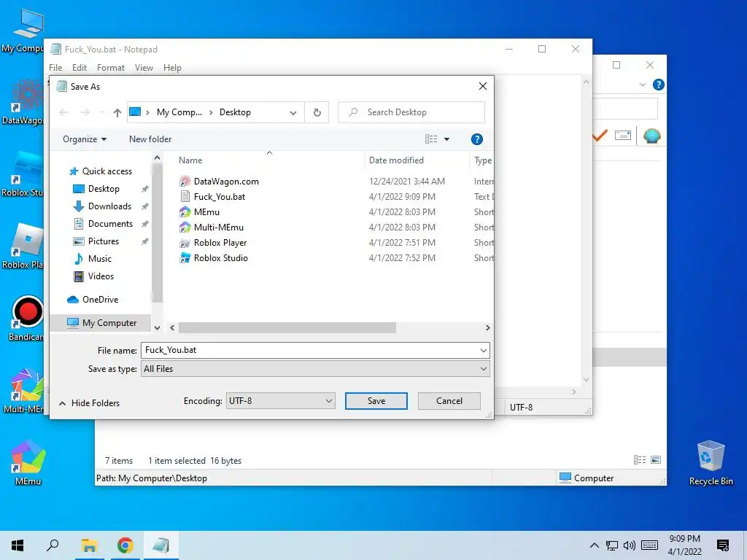Open Notepad's Edit menu
Screen dimensions: 747x560
pyautogui.click(x=79, y=68)
